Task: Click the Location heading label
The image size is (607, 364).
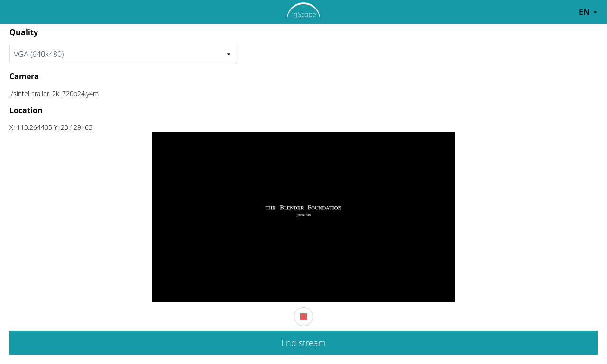Action: 26,110
